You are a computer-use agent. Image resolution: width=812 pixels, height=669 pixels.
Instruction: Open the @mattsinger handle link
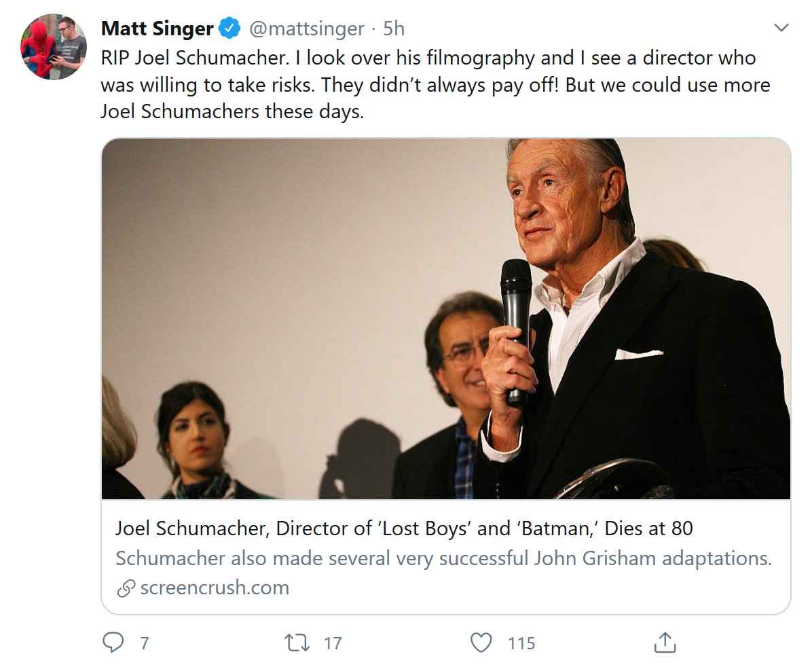(x=307, y=29)
